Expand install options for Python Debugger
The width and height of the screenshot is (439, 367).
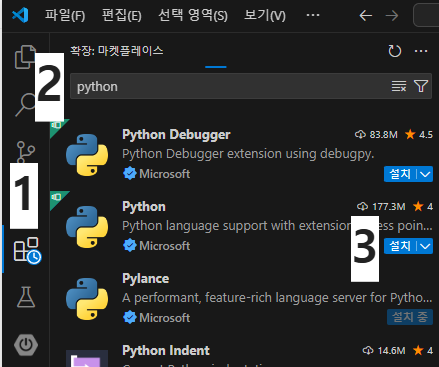coord(425,174)
